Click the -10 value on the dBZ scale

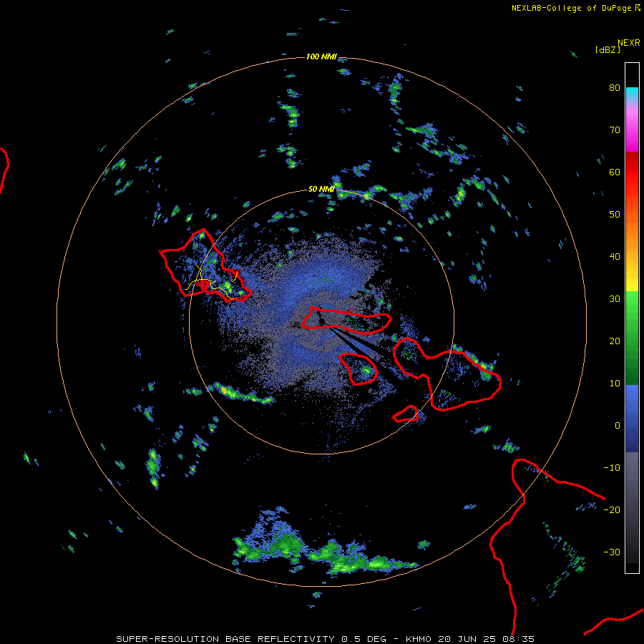tap(612, 468)
